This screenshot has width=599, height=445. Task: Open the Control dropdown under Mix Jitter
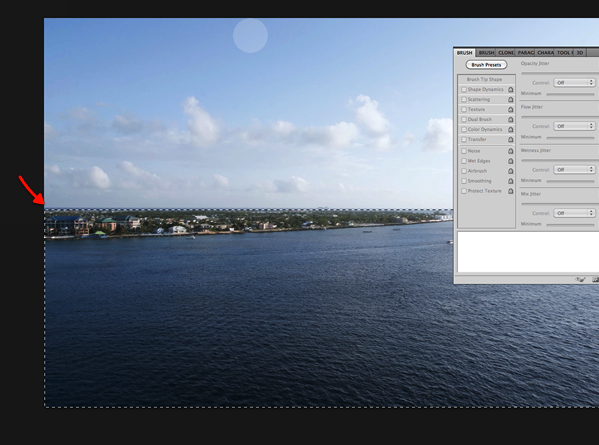coord(574,213)
